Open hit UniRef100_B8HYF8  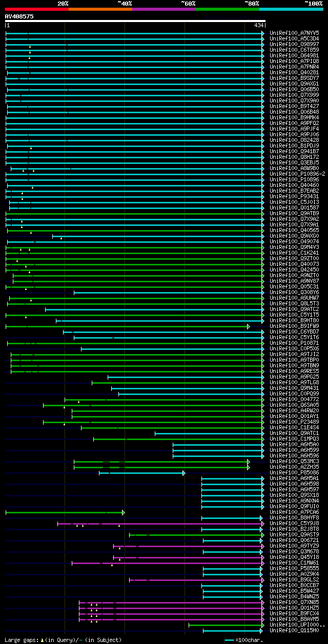click(294, 517)
